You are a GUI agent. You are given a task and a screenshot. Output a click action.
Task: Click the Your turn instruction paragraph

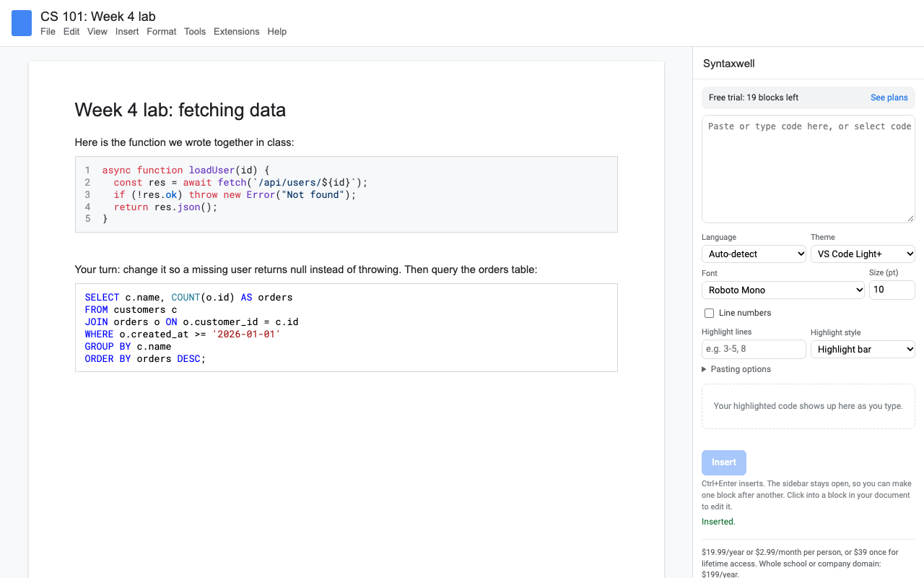click(x=306, y=269)
